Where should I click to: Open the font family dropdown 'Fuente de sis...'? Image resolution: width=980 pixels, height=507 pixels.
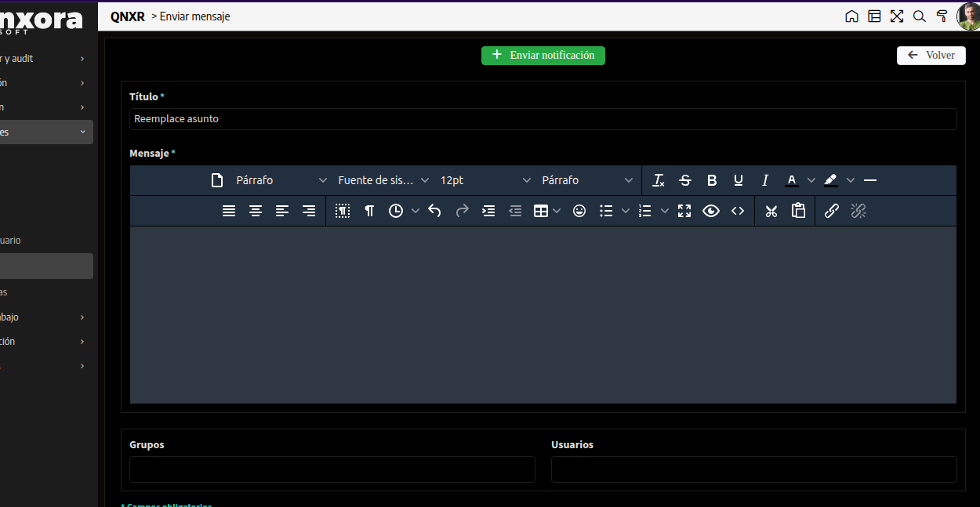(x=383, y=180)
